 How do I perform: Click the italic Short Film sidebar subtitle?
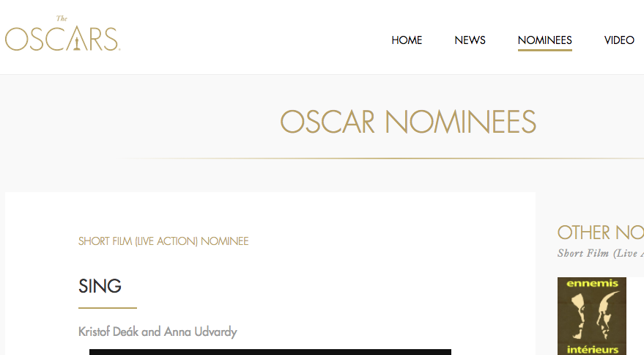pos(600,253)
